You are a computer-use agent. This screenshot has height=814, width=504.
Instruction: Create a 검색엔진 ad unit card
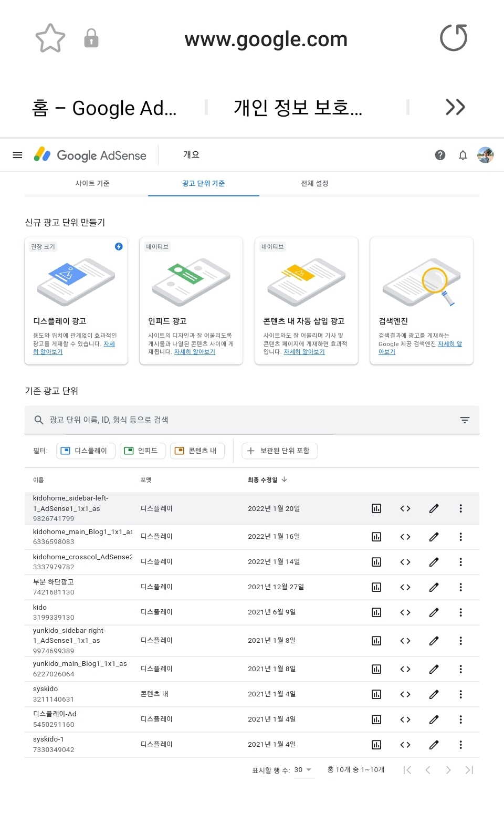(x=422, y=301)
